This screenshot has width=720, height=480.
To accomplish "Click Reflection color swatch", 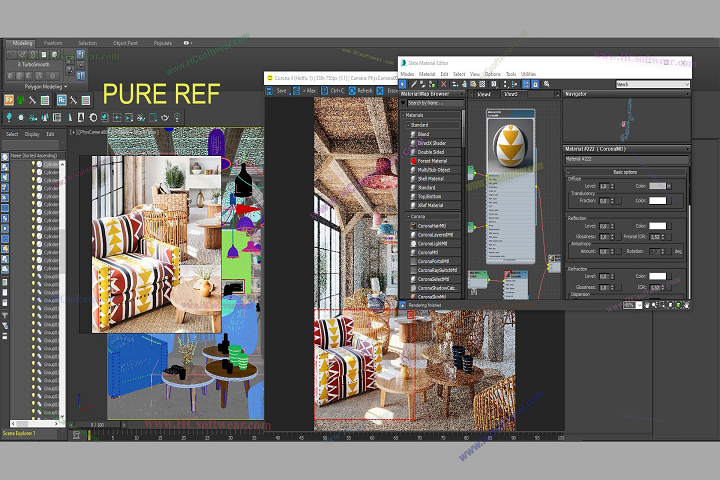I will point(657,226).
